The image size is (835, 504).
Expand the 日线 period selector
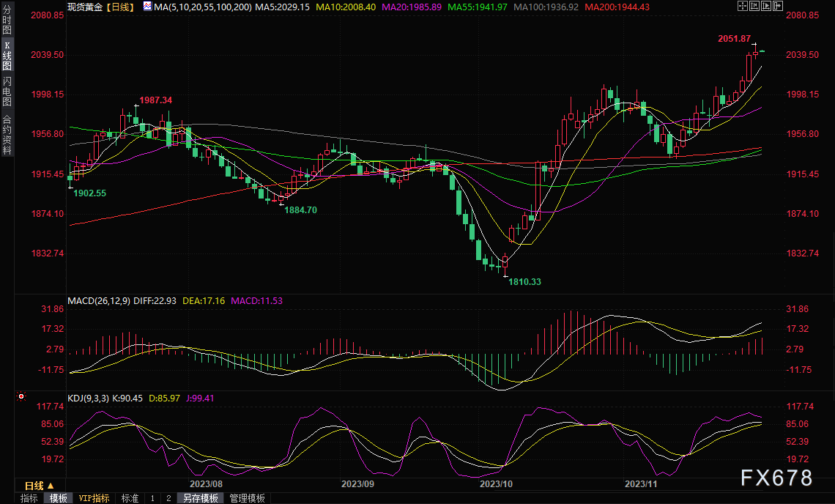click(x=39, y=486)
